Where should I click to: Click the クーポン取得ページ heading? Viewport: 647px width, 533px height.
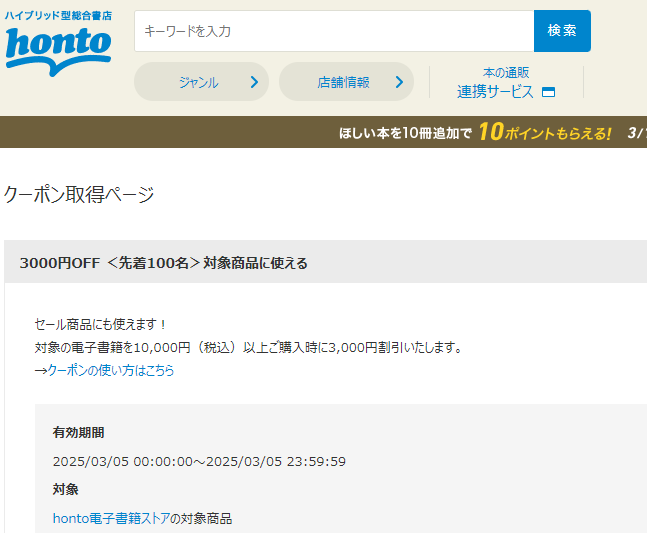click(79, 194)
